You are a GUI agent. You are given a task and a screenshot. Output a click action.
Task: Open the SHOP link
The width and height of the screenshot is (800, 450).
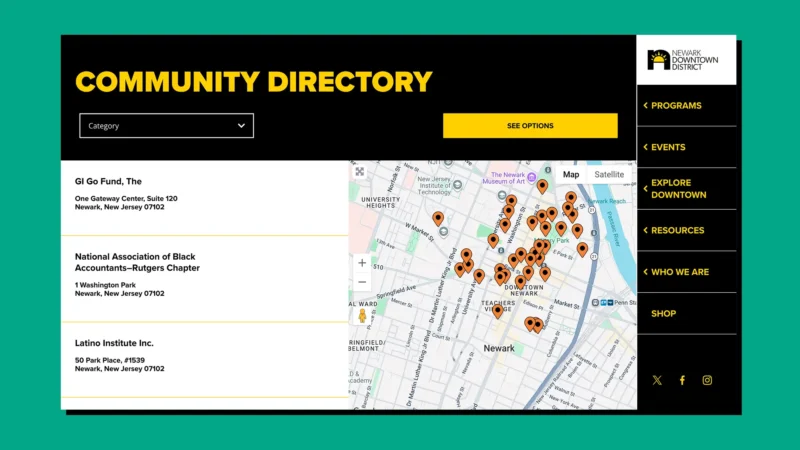click(x=663, y=313)
